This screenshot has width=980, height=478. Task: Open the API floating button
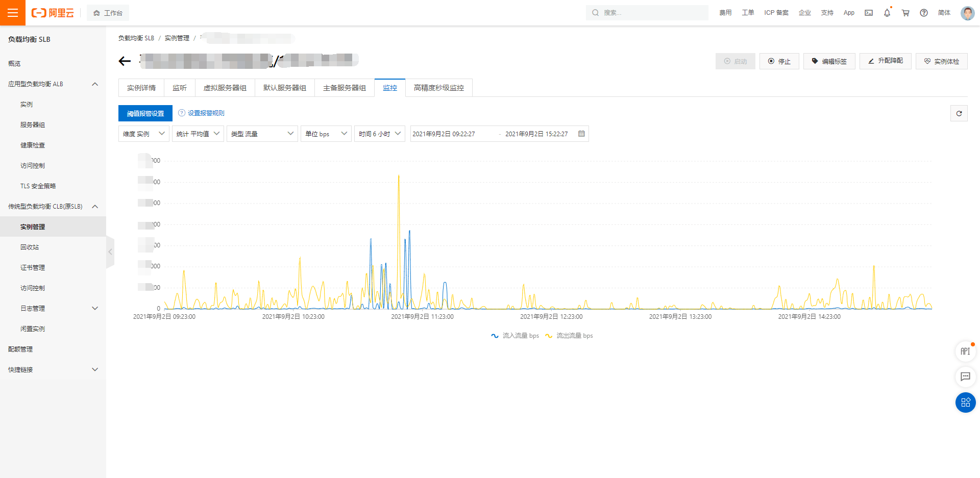click(965, 351)
